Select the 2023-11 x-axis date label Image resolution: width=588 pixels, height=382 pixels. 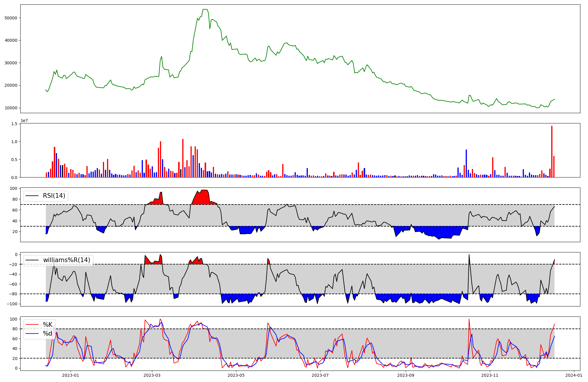tap(490, 375)
